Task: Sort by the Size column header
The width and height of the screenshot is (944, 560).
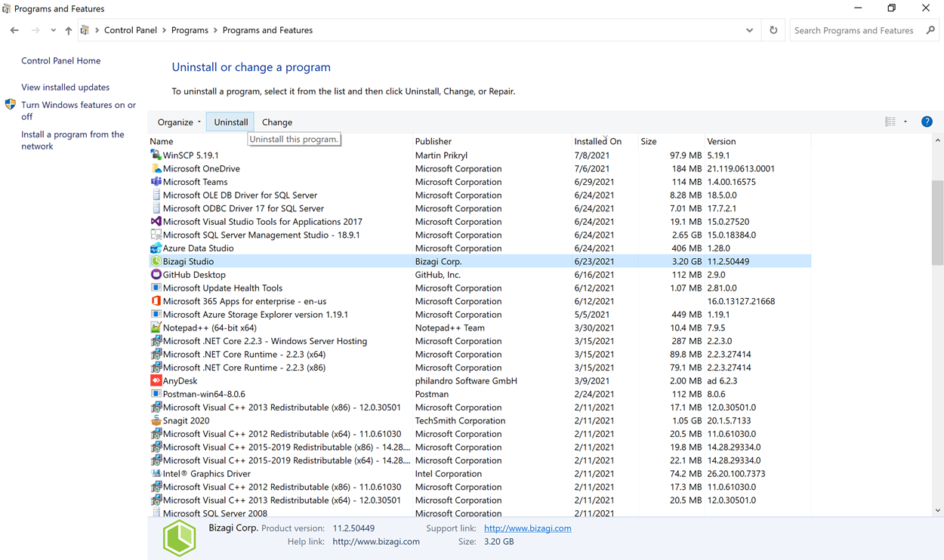Action: [671, 141]
